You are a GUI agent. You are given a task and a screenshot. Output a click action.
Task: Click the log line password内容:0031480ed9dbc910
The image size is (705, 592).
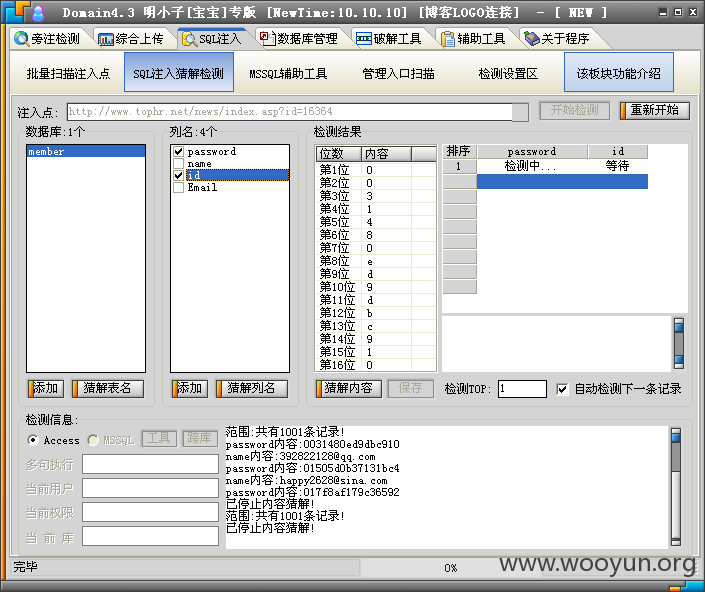pyautogui.click(x=312, y=445)
